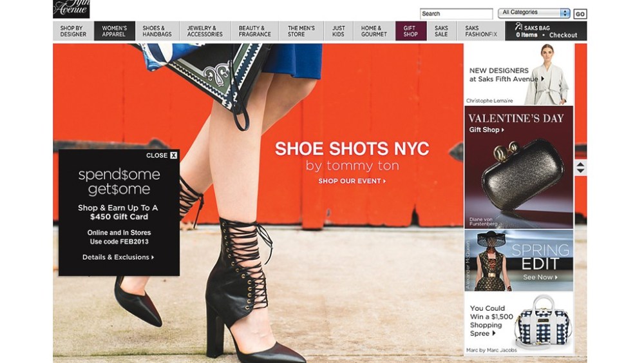Click See Now in Spring Edit banner
The width and height of the screenshot is (644, 363).
(x=540, y=277)
